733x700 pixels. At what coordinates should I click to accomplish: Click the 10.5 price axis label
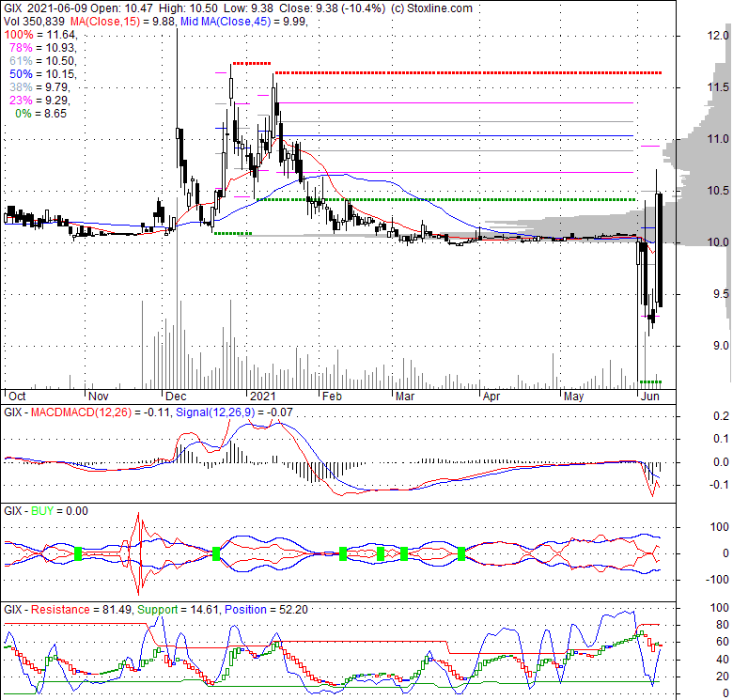(718, 191)
